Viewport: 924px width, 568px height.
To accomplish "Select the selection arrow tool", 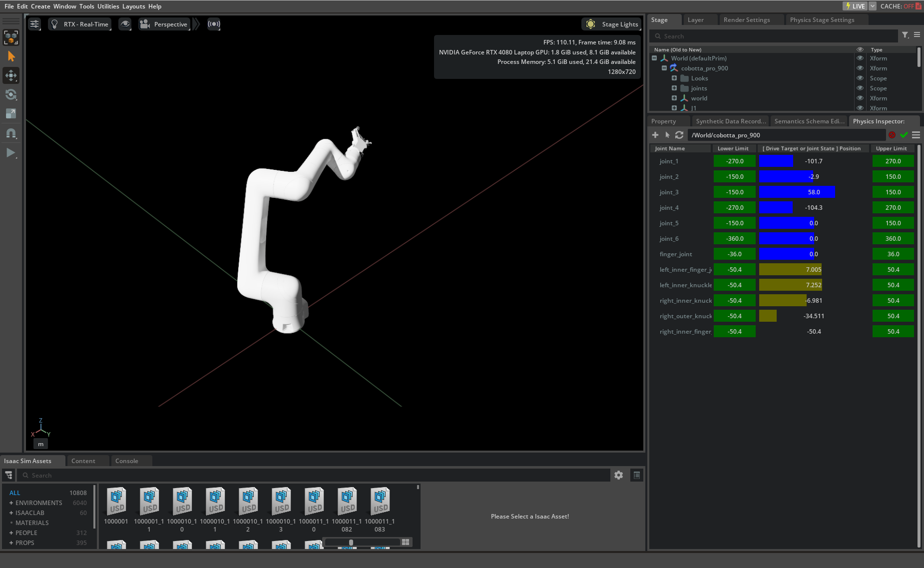I will [x=11, y=56].
